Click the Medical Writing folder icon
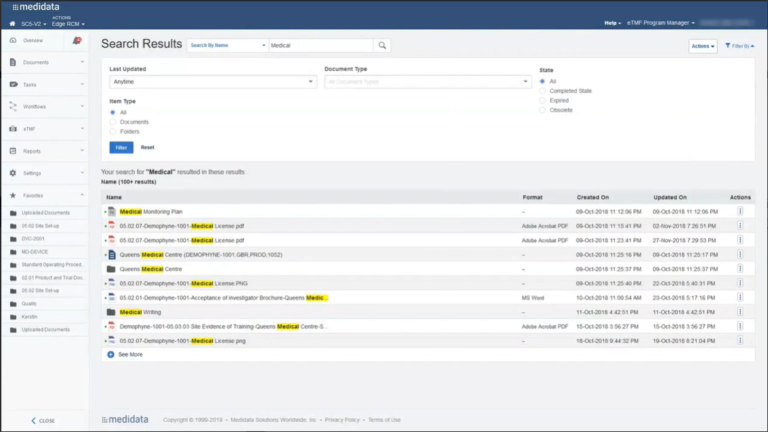Screen dimensions: 768x432 tap(111, 312)
